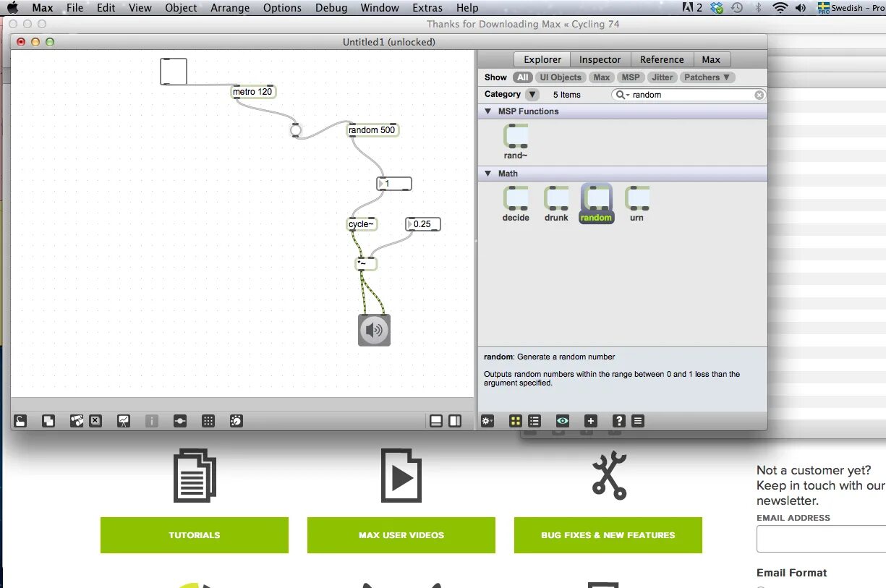Select the Jitter filter pill
The height and width of the screenshot is (588, 886).
click(662, 77)
